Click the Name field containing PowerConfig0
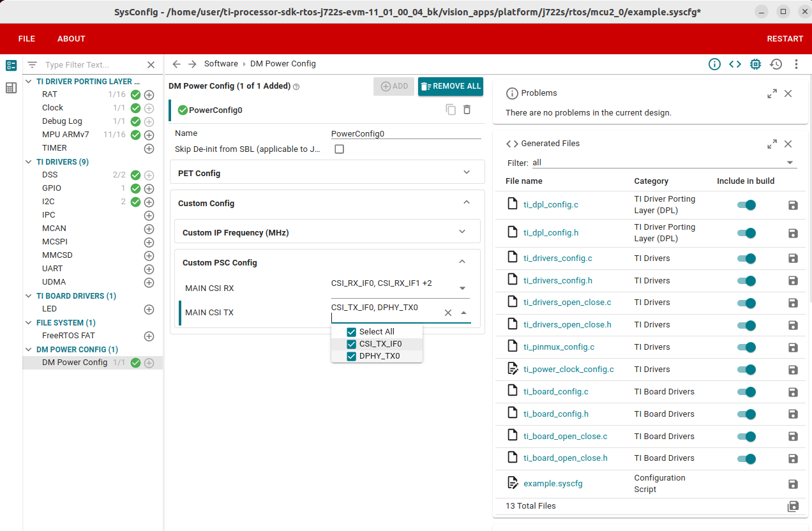Viewport: 812px width, 531px height. click(406, 134)
